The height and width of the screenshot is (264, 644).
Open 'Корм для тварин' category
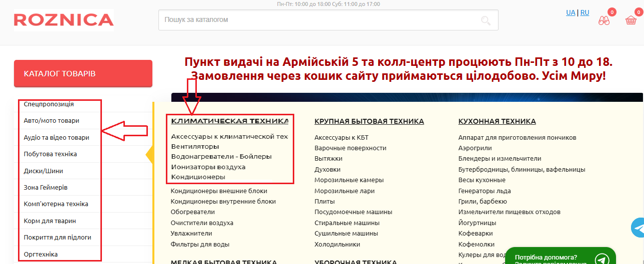tap(50, 221)
